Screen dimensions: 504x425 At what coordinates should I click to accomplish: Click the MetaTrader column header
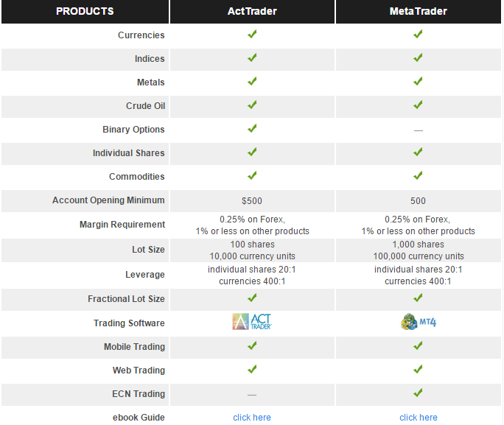(x=419, y=11)
